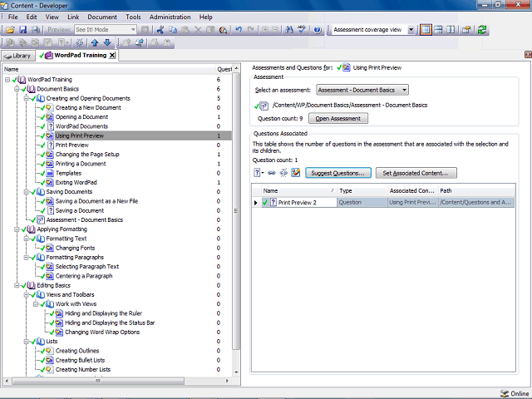Image resolution: width=532 pixels, height=399 pixels.
Task: Run the ABC spell check icon
Action: (x=302, y=30)
